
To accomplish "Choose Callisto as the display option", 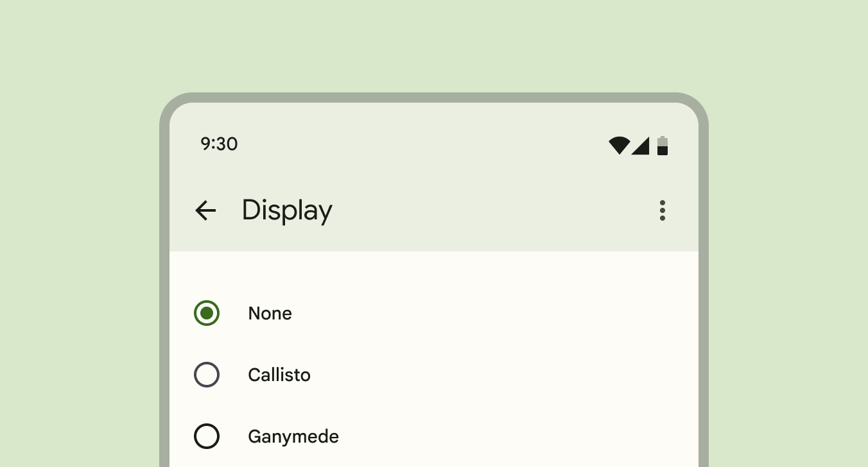I will [206, 375].
